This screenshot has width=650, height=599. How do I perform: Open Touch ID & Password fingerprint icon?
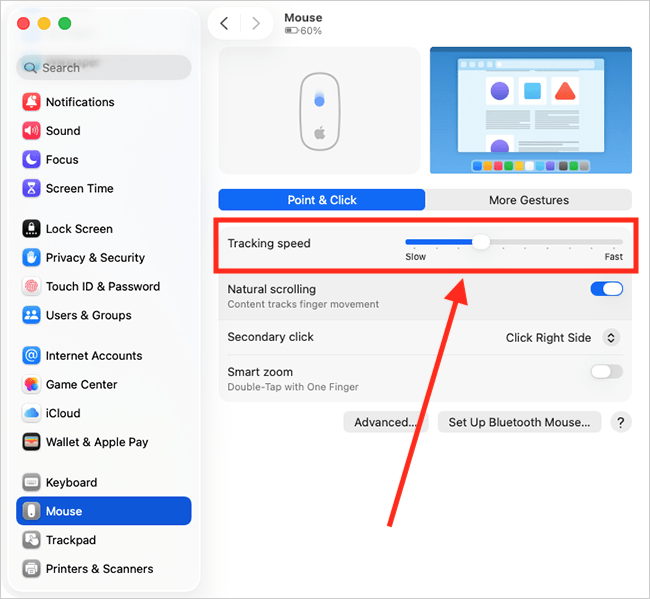(31, 287)
